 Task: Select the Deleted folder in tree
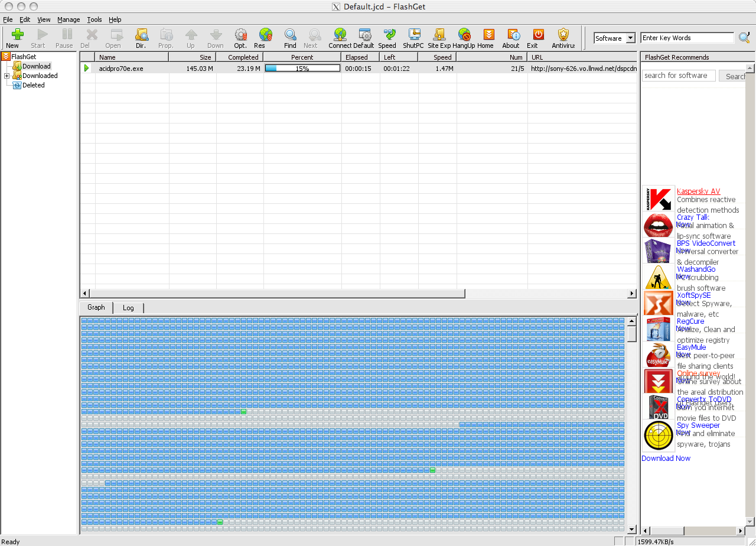point(33,85)
